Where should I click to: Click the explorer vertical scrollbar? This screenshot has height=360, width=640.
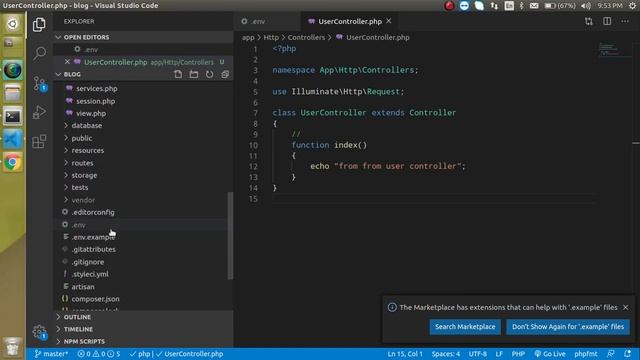230,236
